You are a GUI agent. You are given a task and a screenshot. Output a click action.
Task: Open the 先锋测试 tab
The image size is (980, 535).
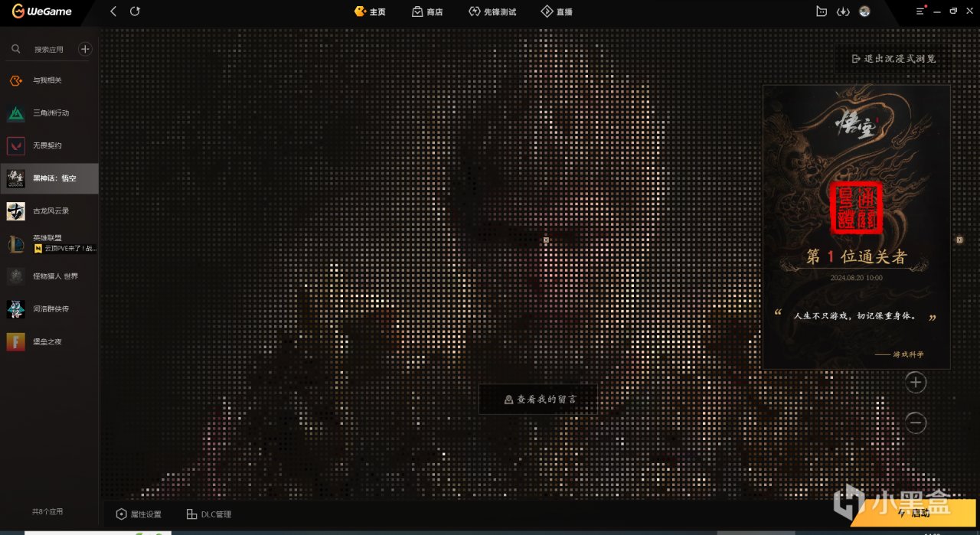click(492, 11)
